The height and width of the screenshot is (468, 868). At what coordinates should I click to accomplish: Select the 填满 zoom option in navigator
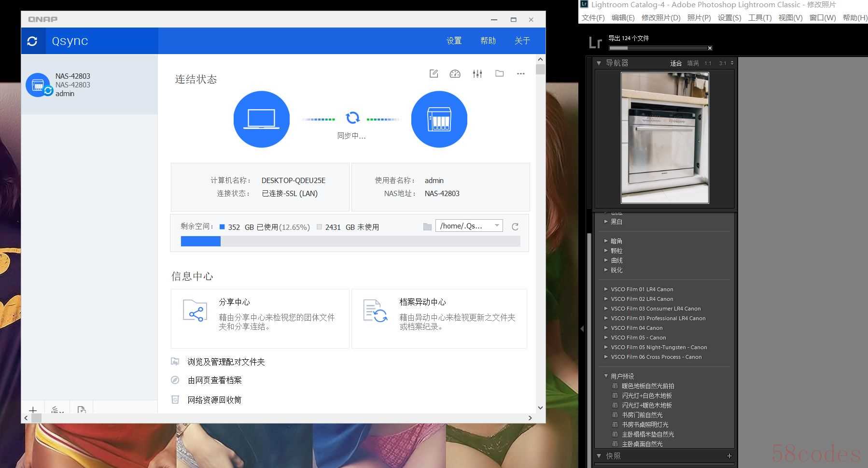tap(693, 63)
